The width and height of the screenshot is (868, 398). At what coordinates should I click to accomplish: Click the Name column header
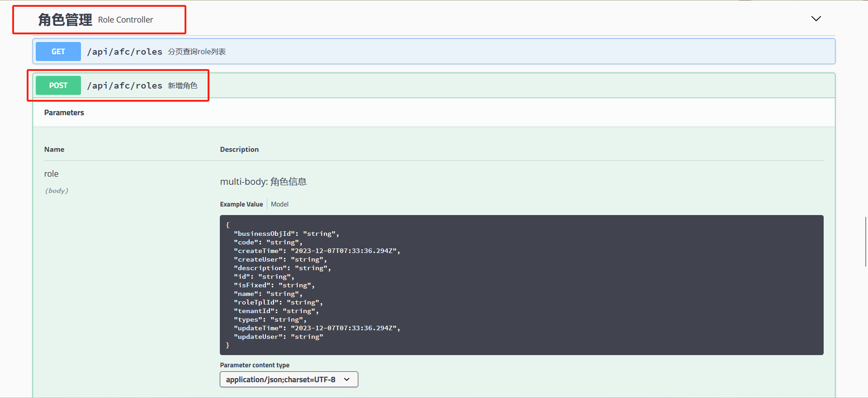[54, 150]
